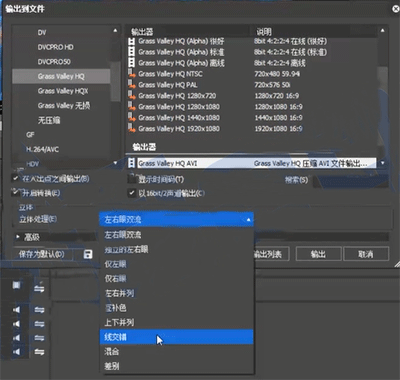The height and width of the screenshot is (380, 400).
Task: Click the down arrow beside the Grass Valley HQ AVI row
Action: (x=382, y=163)
